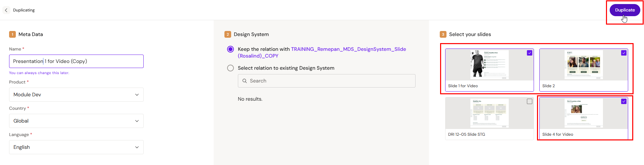Click the Name input field
Screen dimensions: 644x165
(x=76, y=61)
